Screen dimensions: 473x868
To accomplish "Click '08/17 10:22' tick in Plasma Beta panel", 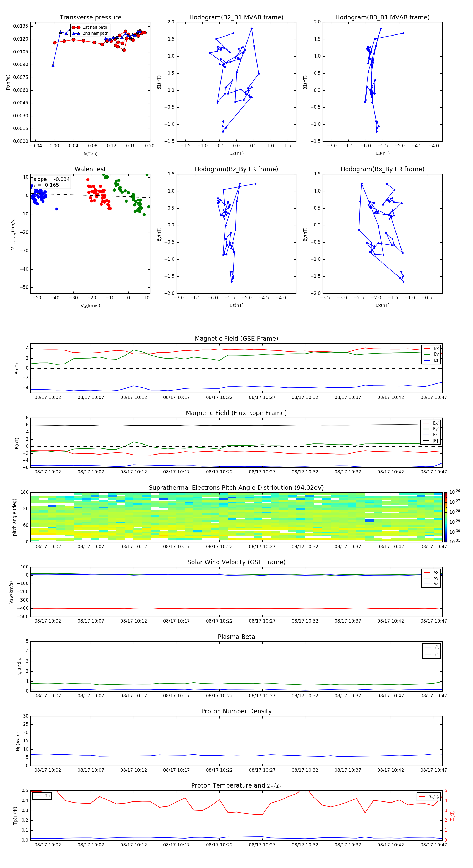I will pos(219,695).
